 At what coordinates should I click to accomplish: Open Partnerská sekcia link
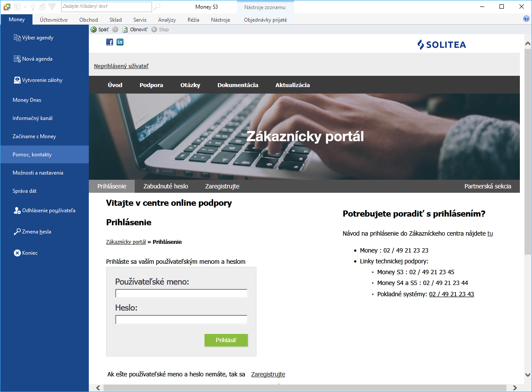coord(488,186)
